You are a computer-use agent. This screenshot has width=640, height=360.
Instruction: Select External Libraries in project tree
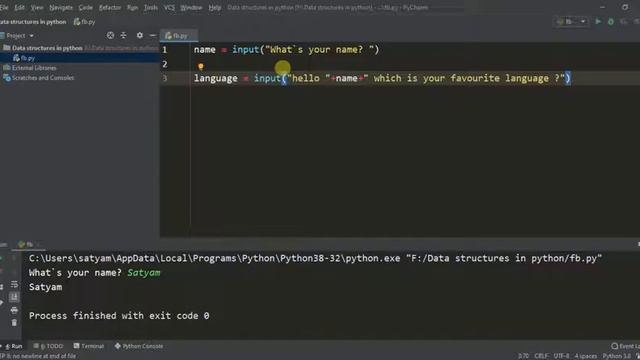[x=30, y=68]
